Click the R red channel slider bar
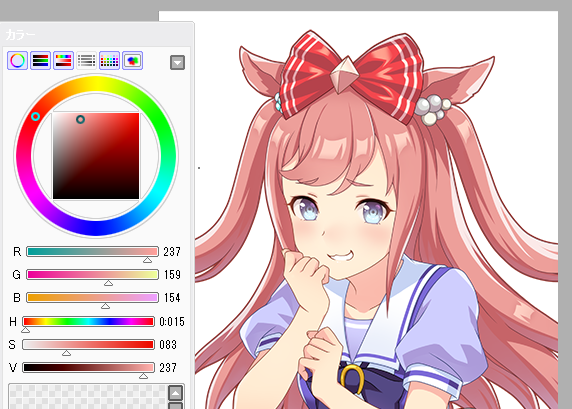 (x=92, y=251)
